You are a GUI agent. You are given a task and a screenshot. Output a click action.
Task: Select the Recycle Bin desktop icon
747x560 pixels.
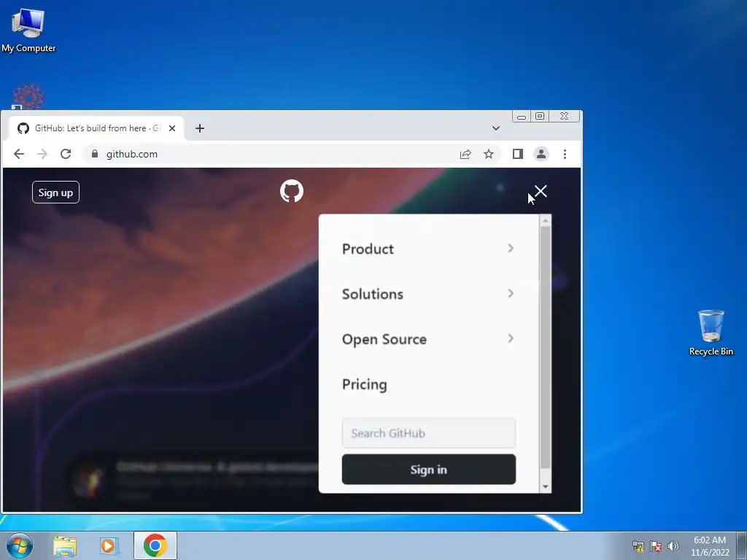click(x=711, y=332)
